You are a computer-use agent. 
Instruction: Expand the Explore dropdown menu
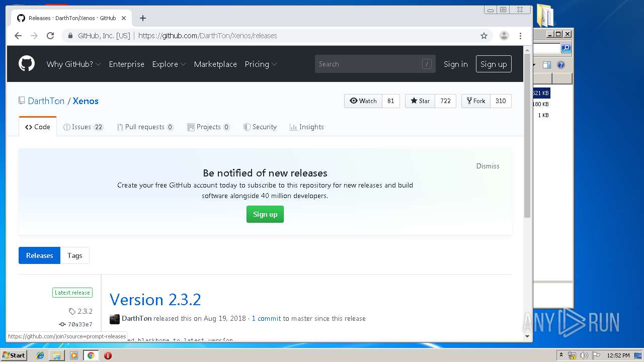coord(169,64)
